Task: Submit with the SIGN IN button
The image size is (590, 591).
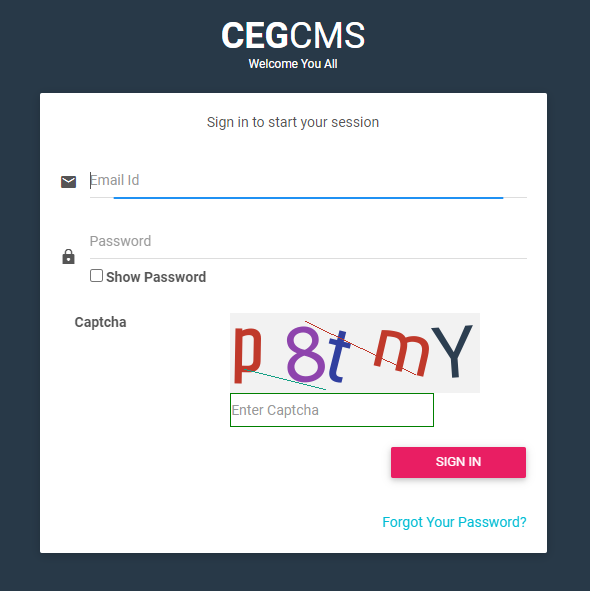Action: (x=458, y=462)
